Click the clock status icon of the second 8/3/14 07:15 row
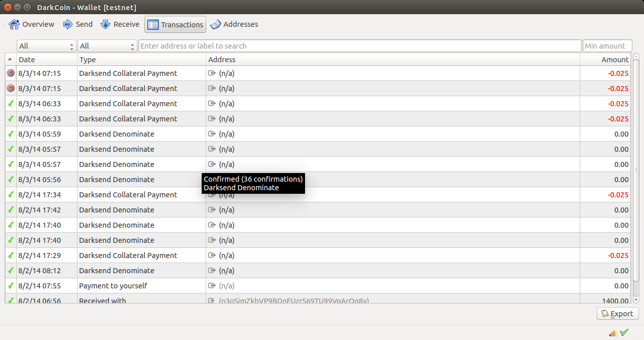Viewport: 644px width, 340px height. pos(11,89)
